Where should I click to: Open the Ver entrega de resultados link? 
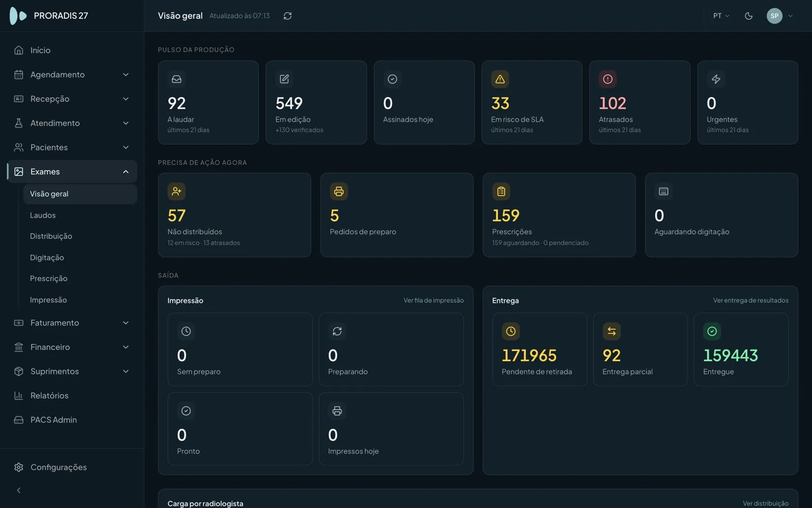[x=751, y=300]
